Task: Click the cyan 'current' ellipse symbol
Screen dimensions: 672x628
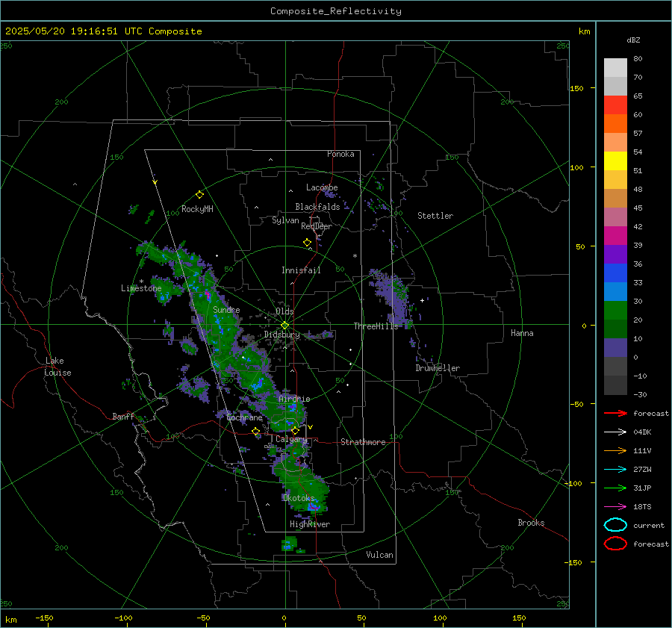Action: click(615, 525)
